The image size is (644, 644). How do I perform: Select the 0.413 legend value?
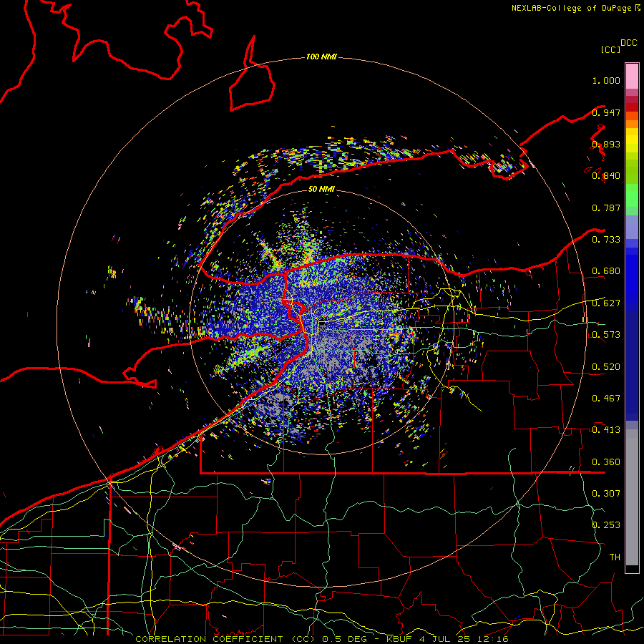point(606,430)
